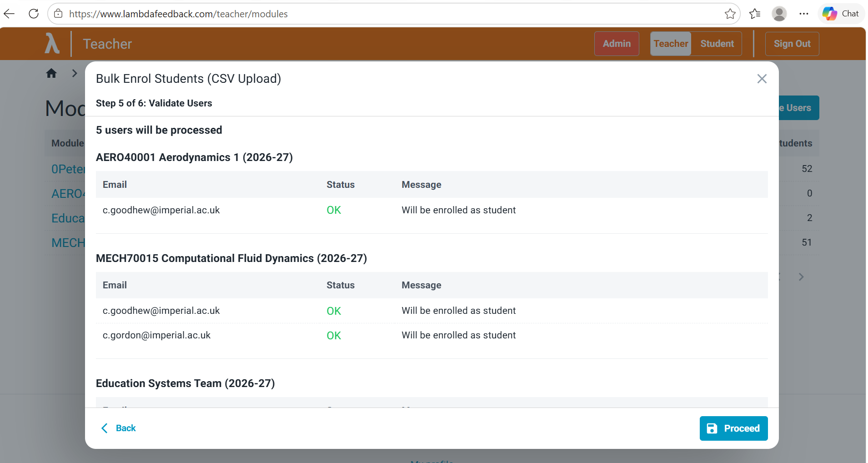This screenshot has height=463, width=868.
Task: Click the student count 51 cell
Action: pyautogui.click(x=807, y=242)
